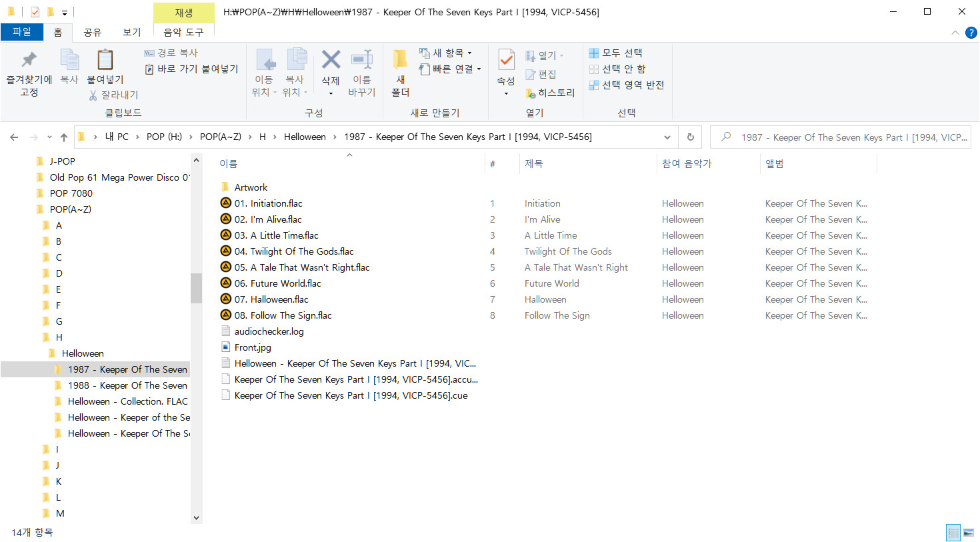Click navigation pane scroll down arrow
The width and height of the screenshot is (980, 542).
coord(196,517)
